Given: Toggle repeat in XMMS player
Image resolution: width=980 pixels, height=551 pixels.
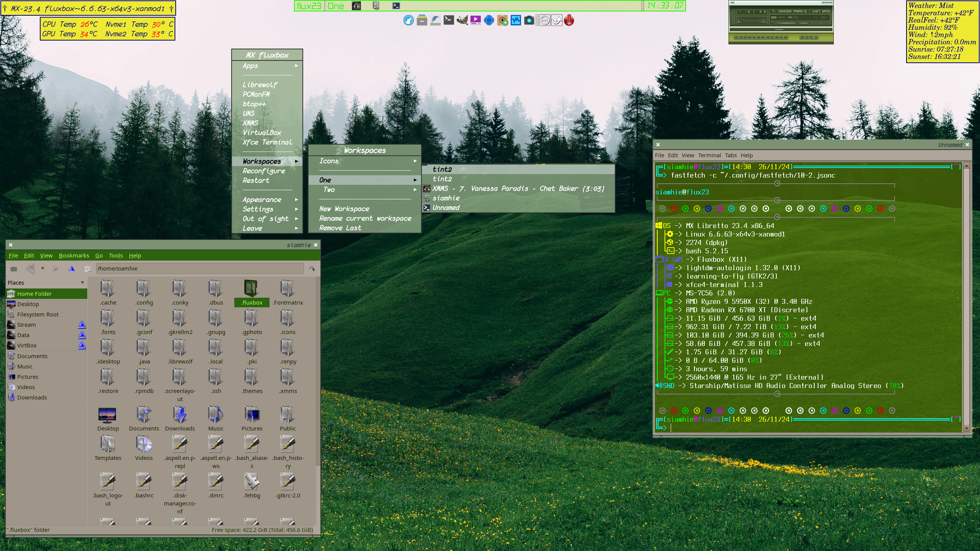Looking at the screenshot, I should click(813, 37).
